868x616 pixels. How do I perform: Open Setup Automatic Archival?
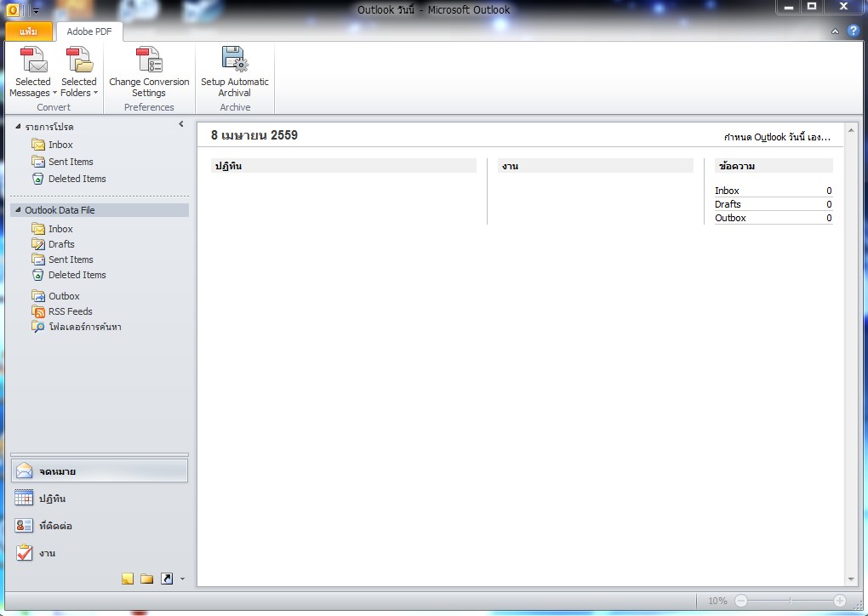235,72
